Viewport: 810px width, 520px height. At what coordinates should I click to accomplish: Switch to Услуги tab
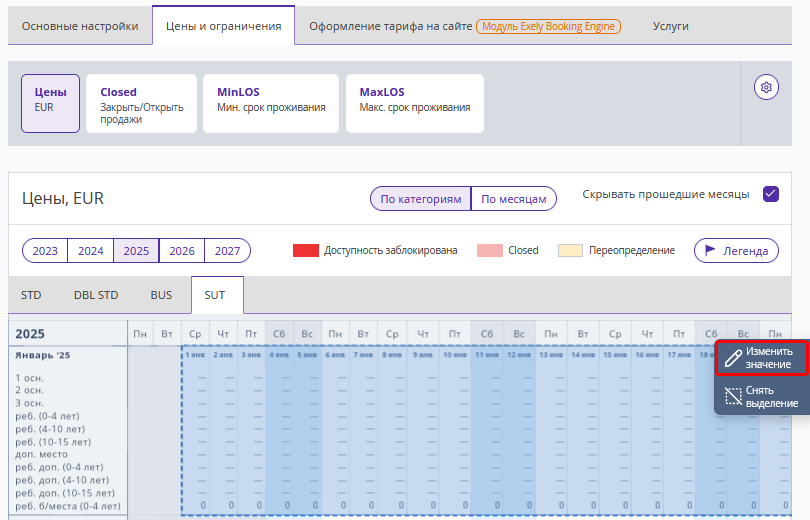pos(671,26)
